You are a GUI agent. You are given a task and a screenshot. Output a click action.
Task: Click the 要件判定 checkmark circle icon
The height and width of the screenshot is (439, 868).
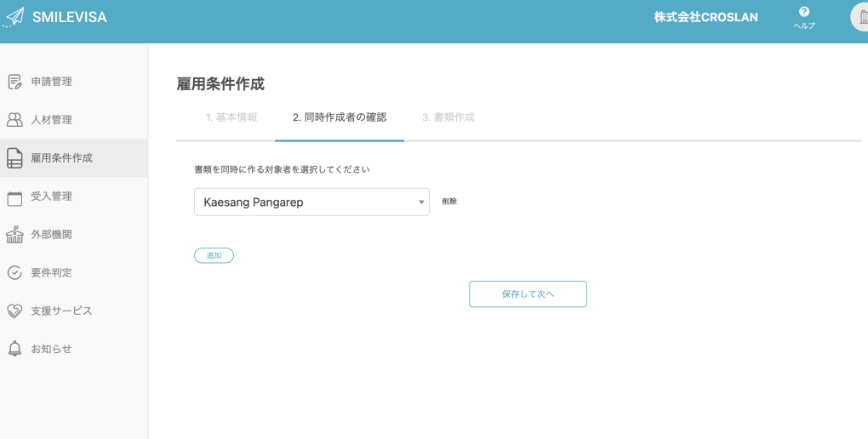(14, 272)
